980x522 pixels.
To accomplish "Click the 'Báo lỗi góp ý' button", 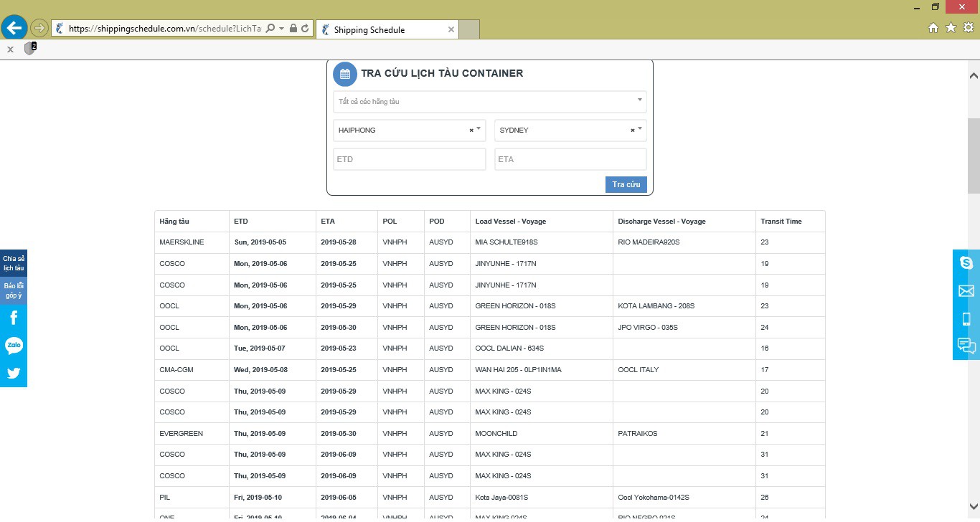I will coord(14,290).
